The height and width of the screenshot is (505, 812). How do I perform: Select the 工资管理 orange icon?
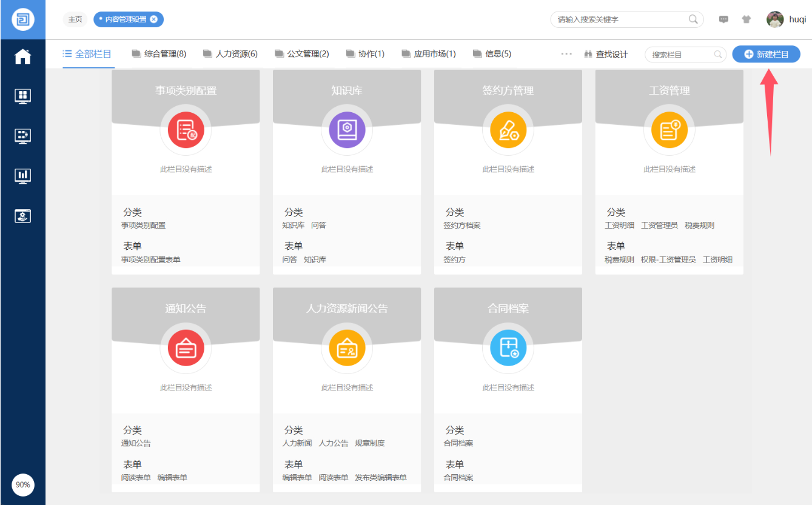point(669,130)
